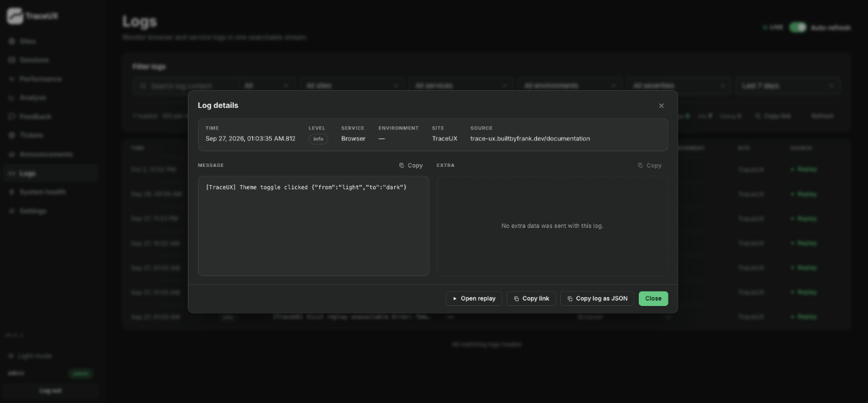
Task: Click the TraceUX logo in sidebar
Action: [x=33, y=16]
